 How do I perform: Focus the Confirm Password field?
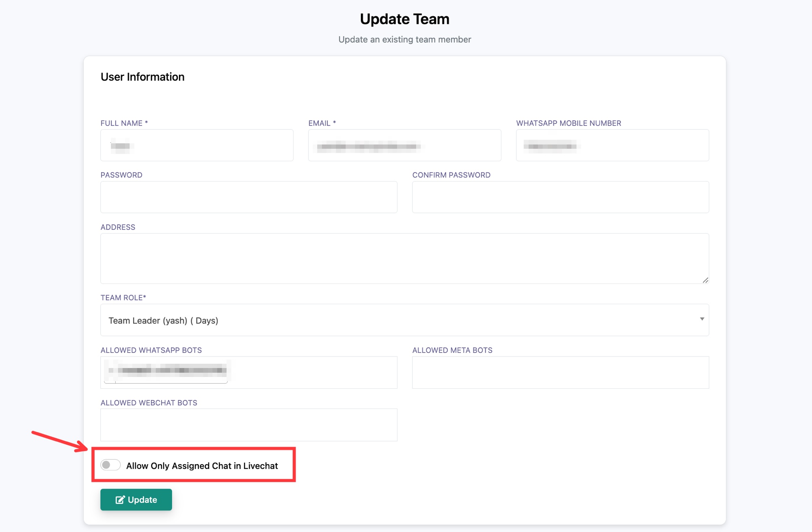560,197
